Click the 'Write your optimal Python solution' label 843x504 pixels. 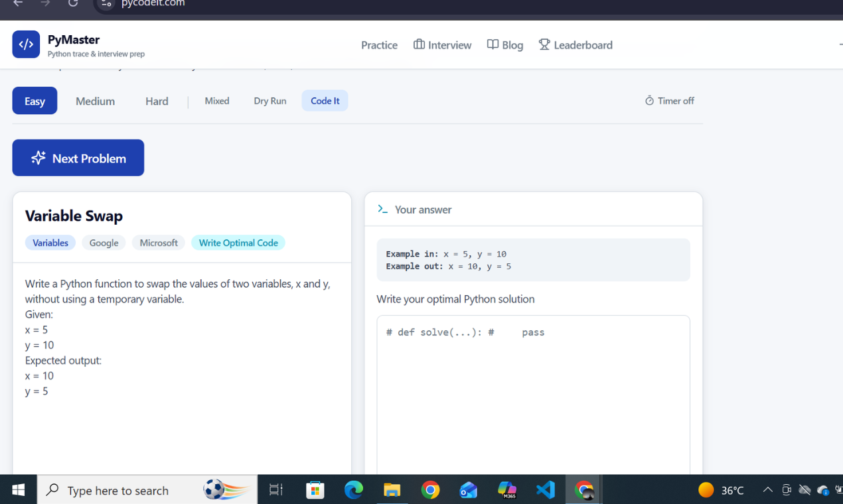point(455,299)
